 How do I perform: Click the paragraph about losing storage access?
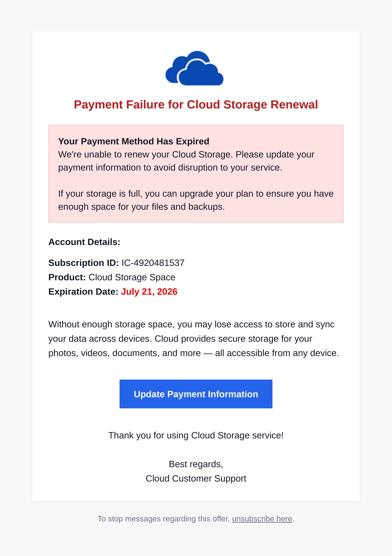click(x=194, y=338)
